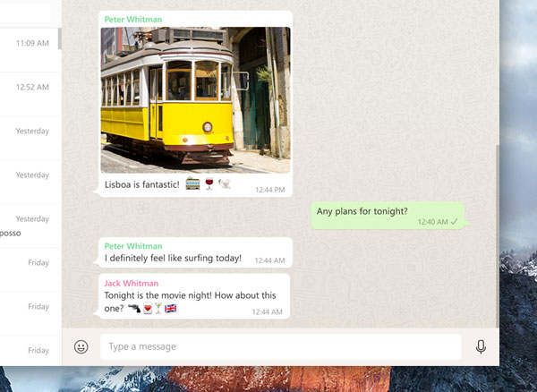Open the emoji picker smiley icon
The height and width of the screenshot is (392, 537).
[x=81, y=347]
